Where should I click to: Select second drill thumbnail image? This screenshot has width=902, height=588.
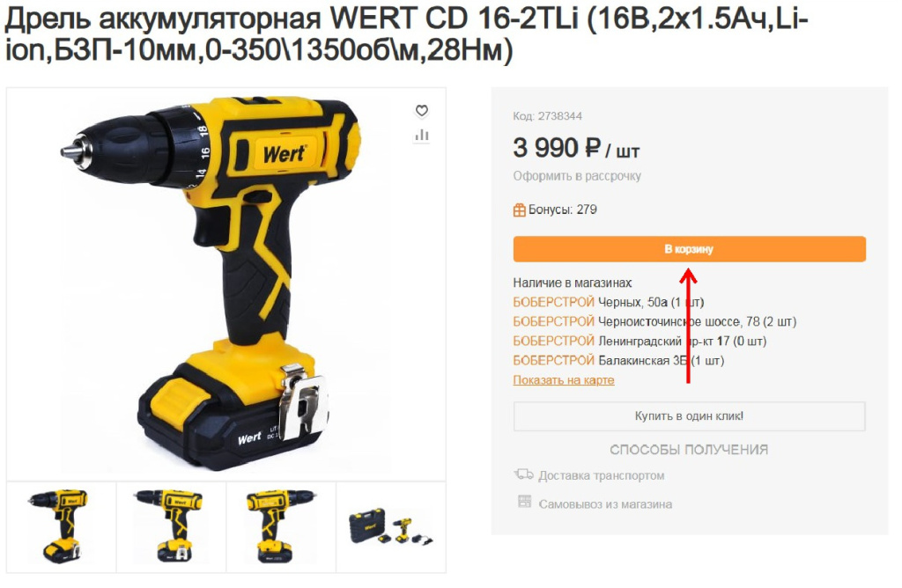(x=172, y=527)
